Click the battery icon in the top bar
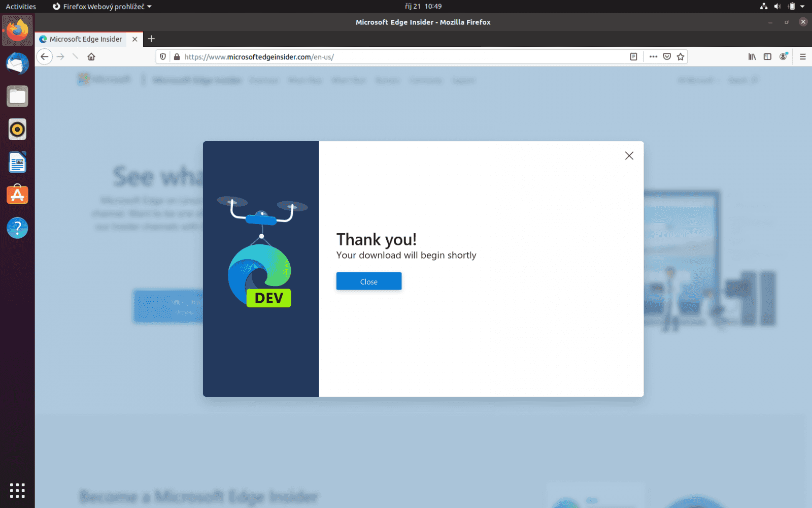Image resolution: width=812 pixels, height=508 pixels. click(x=791, y=7)
